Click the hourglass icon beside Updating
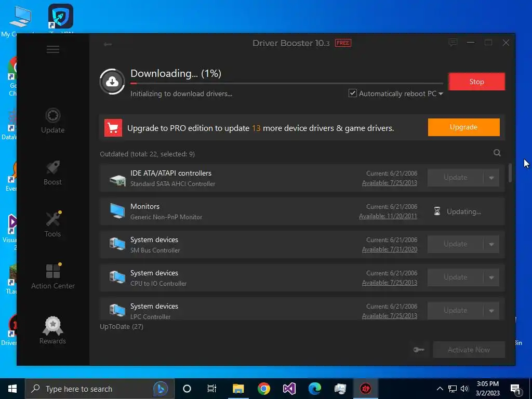Viewport: 532px width, 399px height. coord(437,211)
